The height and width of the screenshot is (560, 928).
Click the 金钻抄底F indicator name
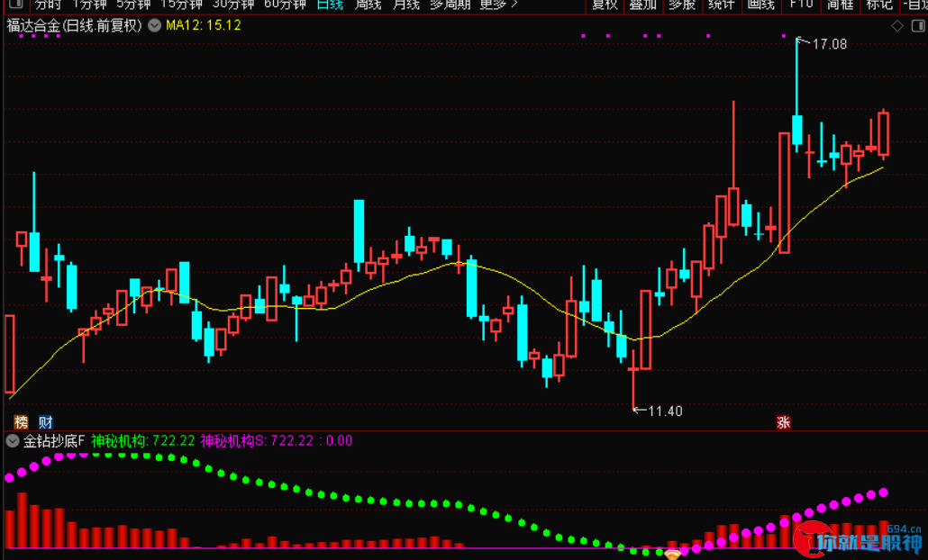pos(54,440)
